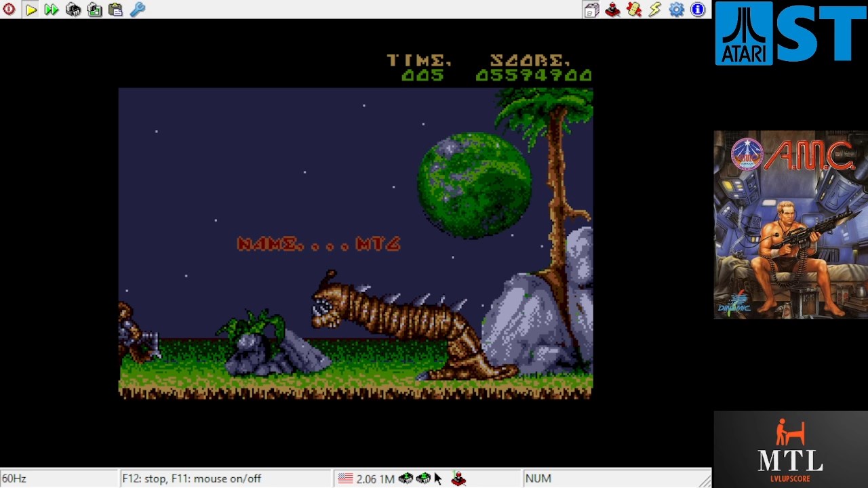Click the US flag in status bar
Image resolution: width=868 pixels, height=488 pixels.
[x=345, y=479]
